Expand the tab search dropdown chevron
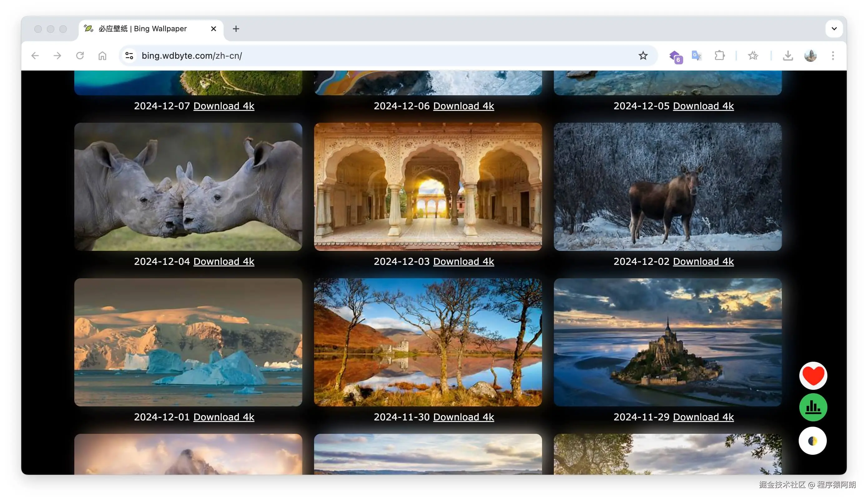The height and width of the screenshot is (501, 868). (x=834, y=28)
